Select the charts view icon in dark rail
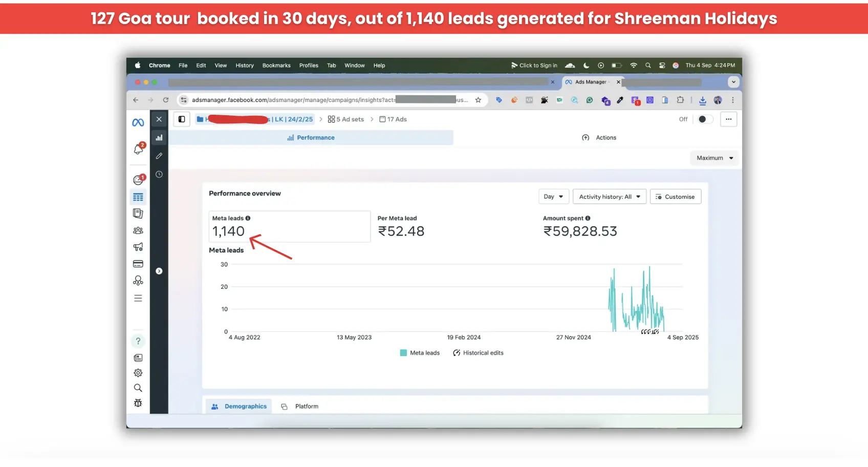This screenshot has height=467, width=868. pyautogui.click(x=159, y=138)
